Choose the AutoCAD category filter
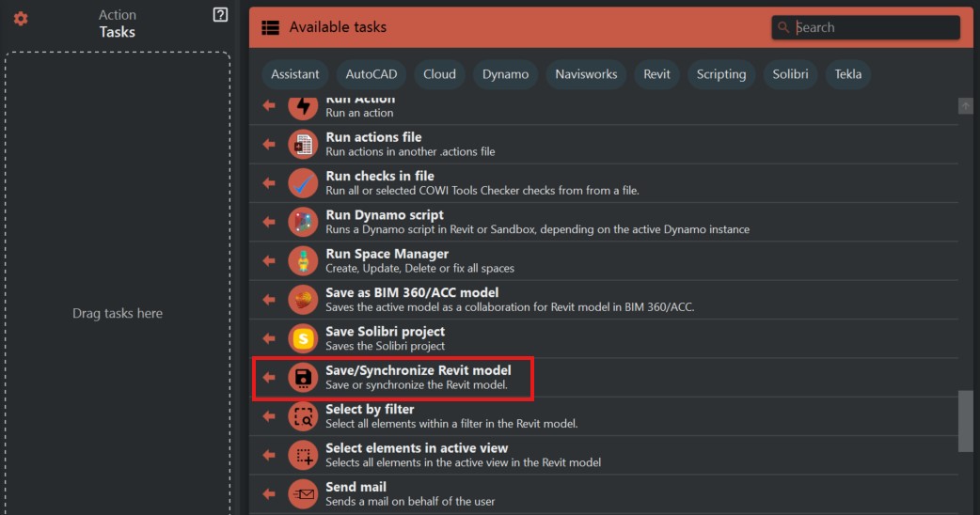This screenshot has width=980, height=515. (x=371, y=74)
